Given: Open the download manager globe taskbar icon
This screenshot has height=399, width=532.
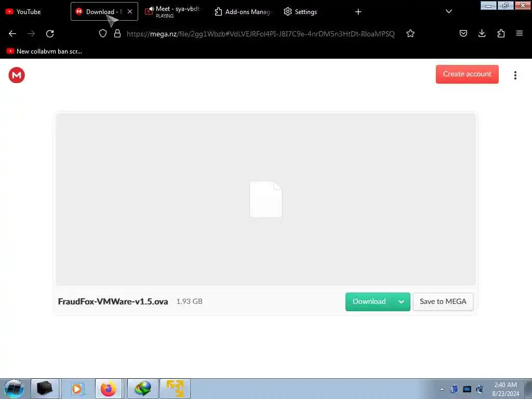Looking at the screenshot, I should point(143,389).
